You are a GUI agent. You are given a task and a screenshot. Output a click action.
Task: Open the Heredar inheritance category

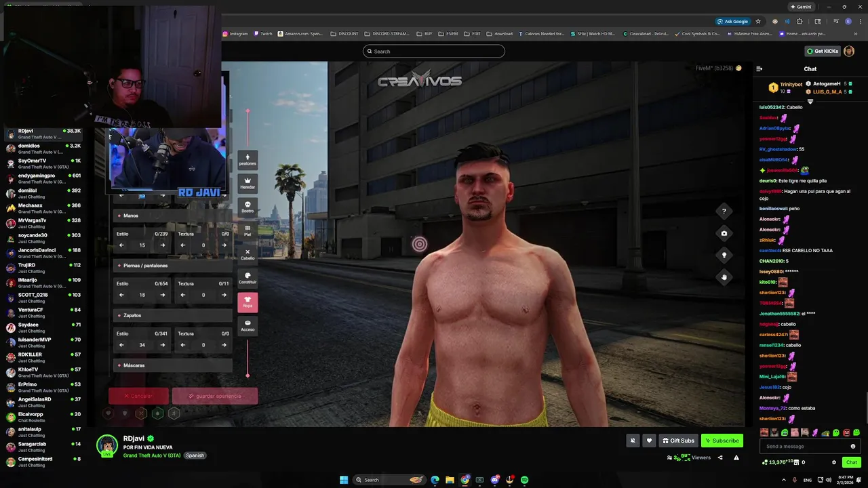click(x=248, y=184)
